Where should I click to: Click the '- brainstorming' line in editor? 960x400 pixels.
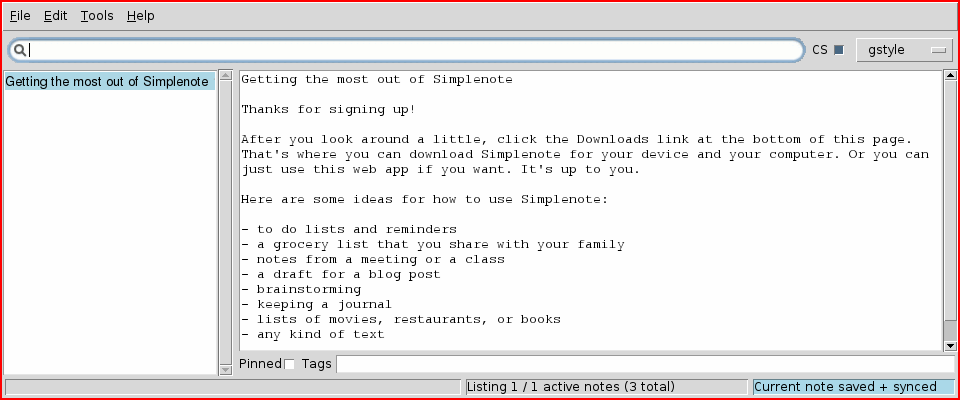pyautogui.click(x=301, y=289)
